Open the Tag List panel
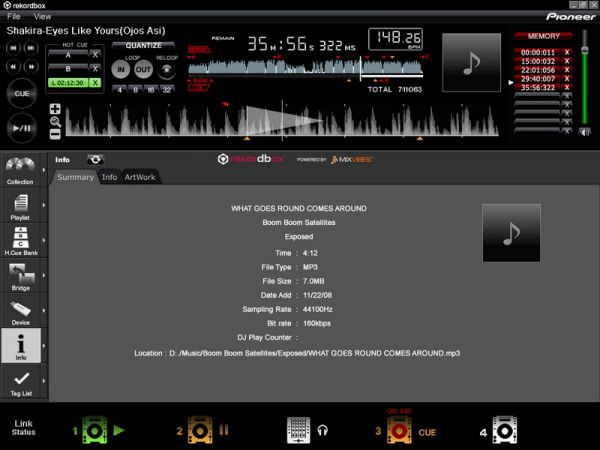This screenshot has width=600, height=450. pos(21,382)
